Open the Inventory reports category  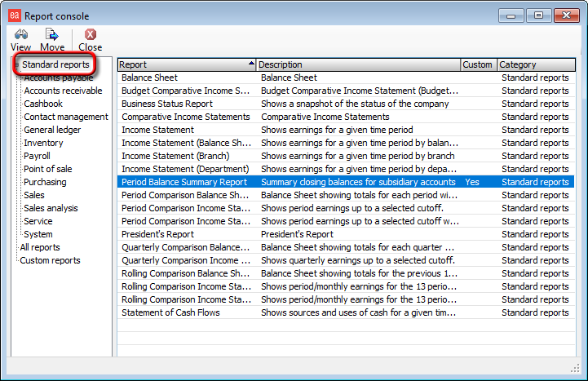(x=43, y=143)
